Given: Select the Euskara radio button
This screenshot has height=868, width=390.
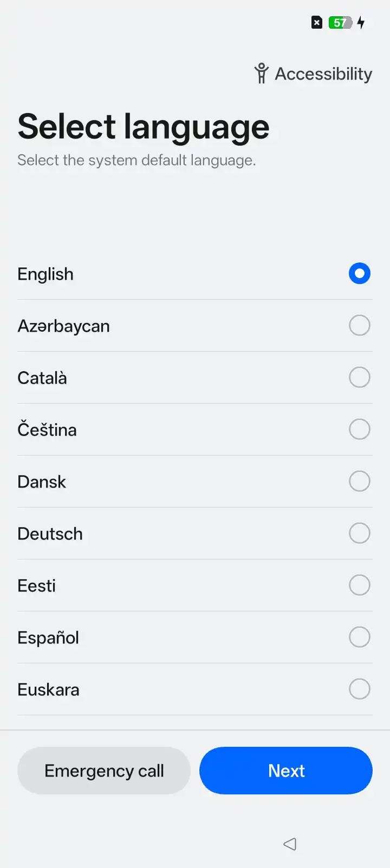Looking at the screenshot, I should tap(360, 689).
